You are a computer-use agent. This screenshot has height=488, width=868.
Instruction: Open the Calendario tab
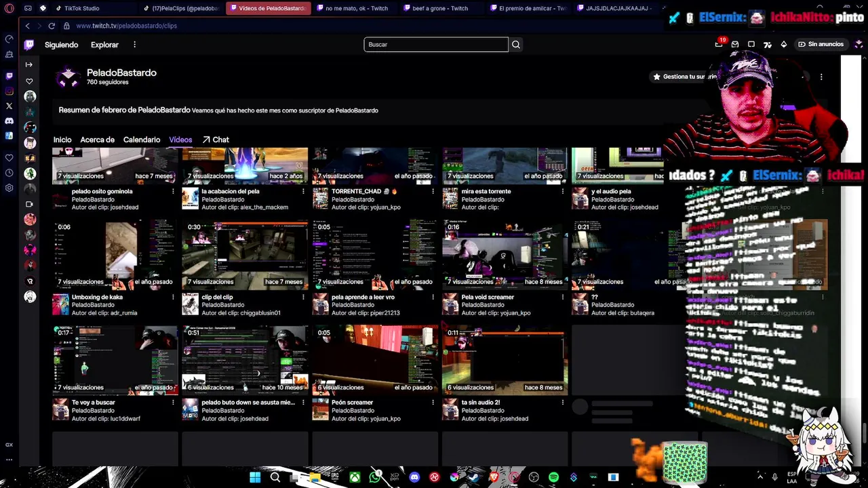tap(142, 140)
